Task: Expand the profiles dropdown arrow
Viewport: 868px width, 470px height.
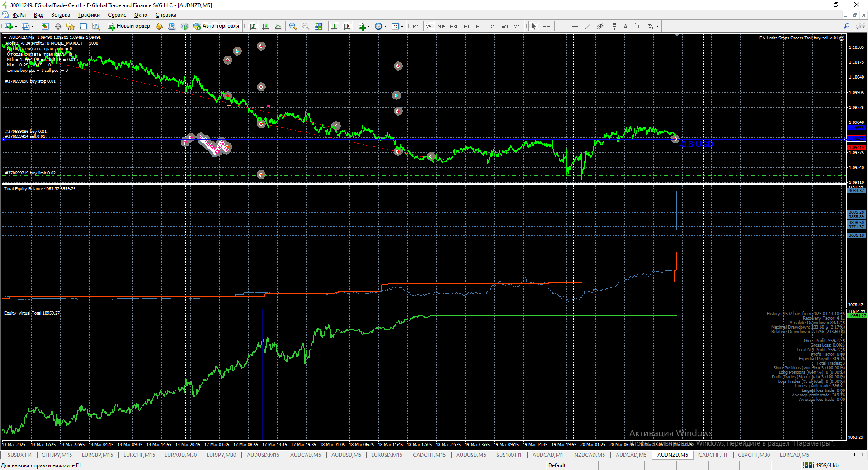Action: [33, 26]
